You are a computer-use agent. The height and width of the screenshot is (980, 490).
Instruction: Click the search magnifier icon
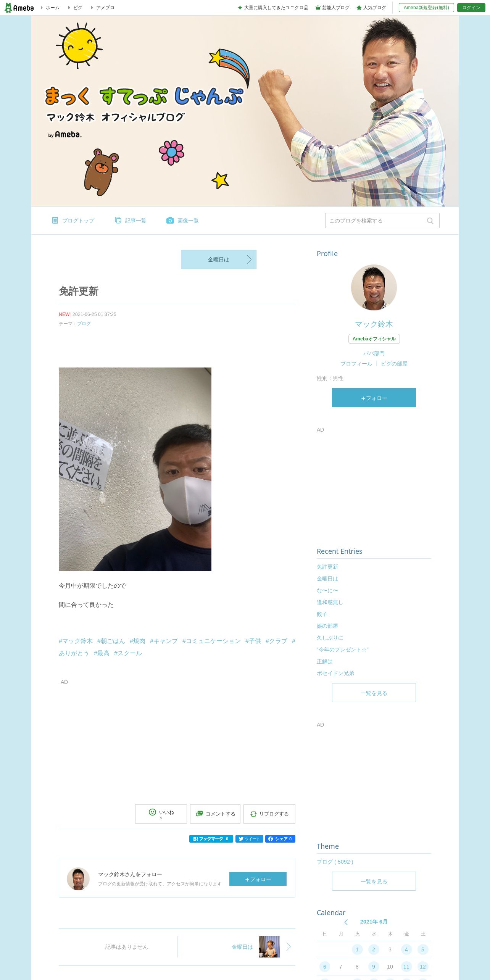click(x=430, y=221)
